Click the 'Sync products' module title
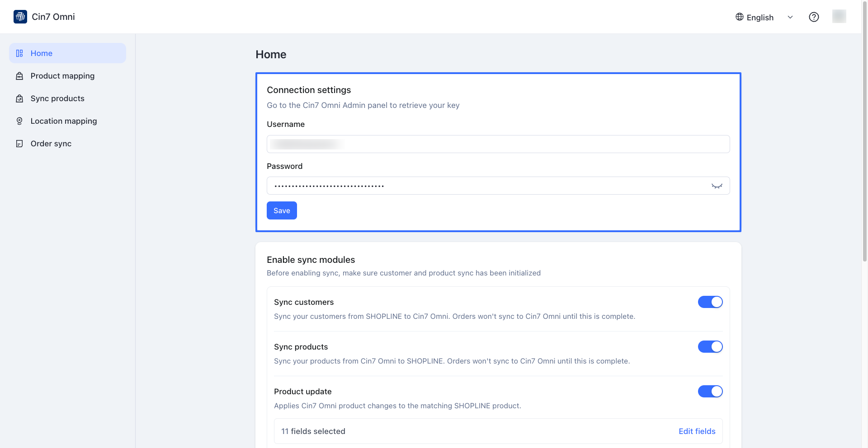The image size is (868, 448). coord(301,347)
